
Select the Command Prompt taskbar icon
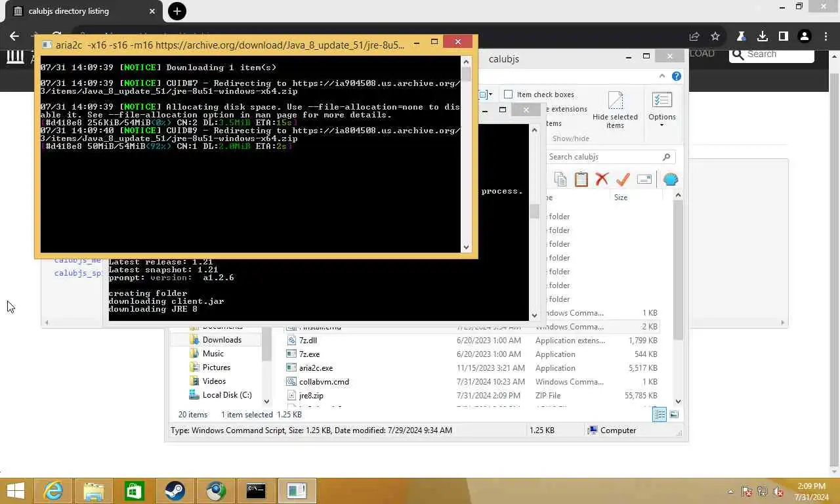coord(256,491)
